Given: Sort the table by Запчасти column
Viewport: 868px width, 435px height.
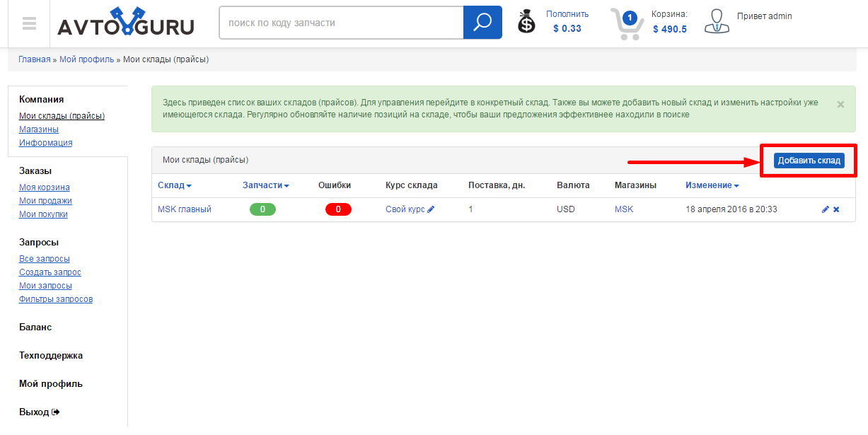Looking at the screenshot, I should coord(265,185).
